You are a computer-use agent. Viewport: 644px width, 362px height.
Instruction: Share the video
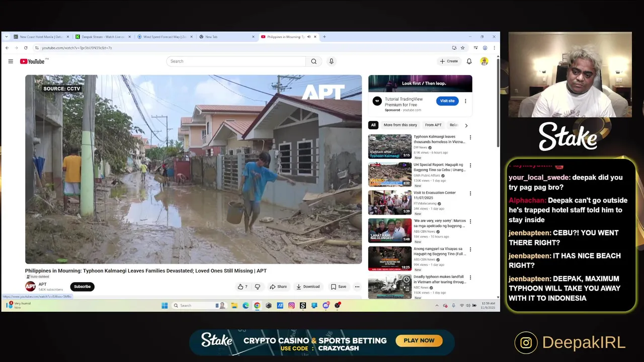point(278,287)
